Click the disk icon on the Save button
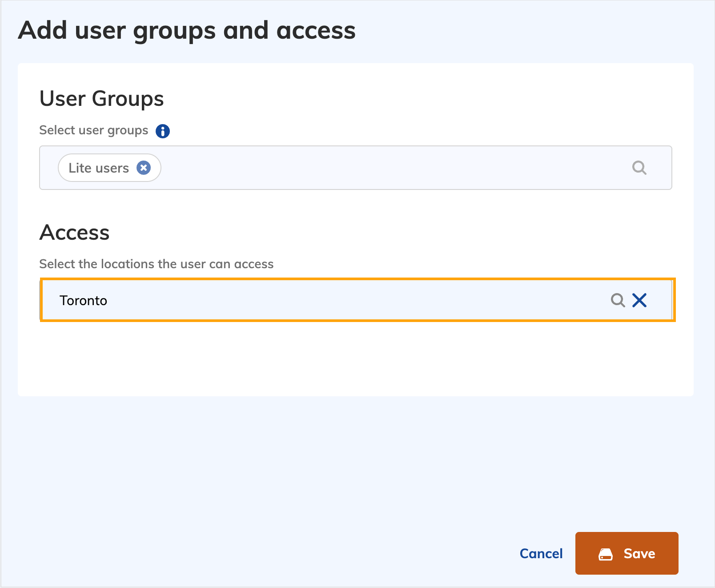Screen dimensions: 715x588 tap(605, 554)
